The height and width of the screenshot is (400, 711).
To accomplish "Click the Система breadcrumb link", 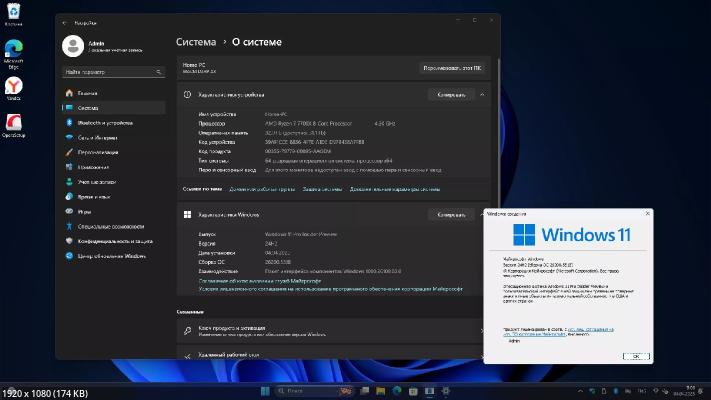I will click(196, 42).
